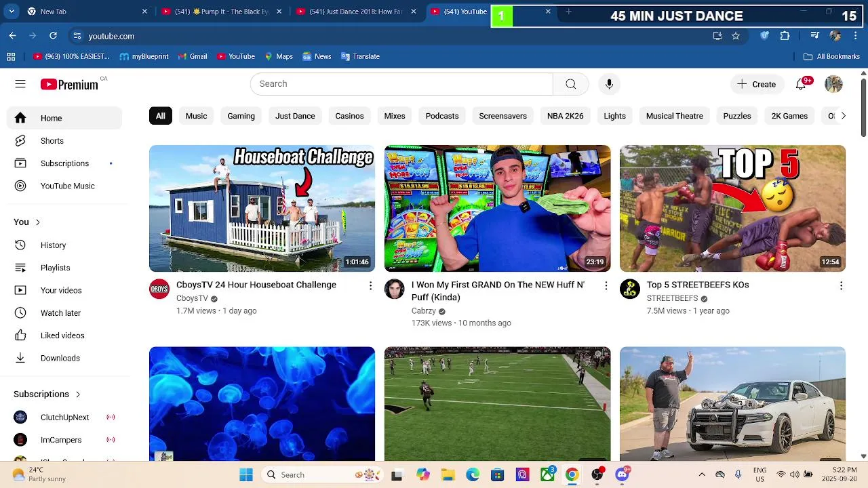Open STREETBEEFS channel avatar
The width and height of the screenshot is (868, 488).
(630, 289)
